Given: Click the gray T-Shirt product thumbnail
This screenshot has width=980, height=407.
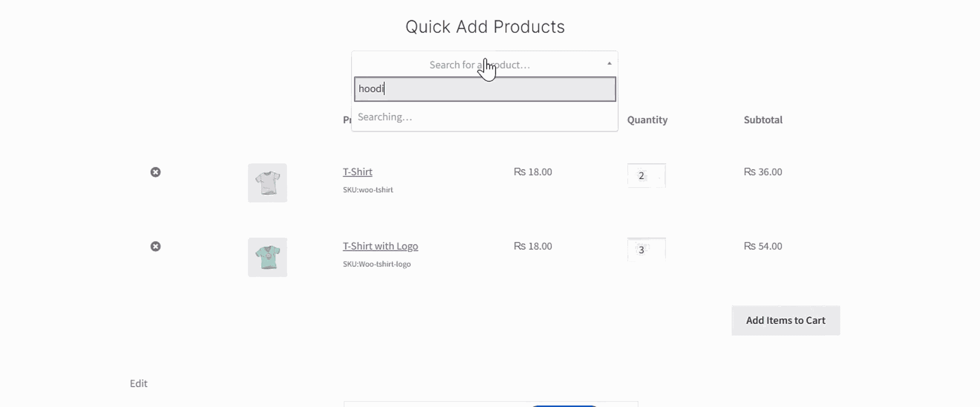Looking at the screenshot, I should pos(267,183).
